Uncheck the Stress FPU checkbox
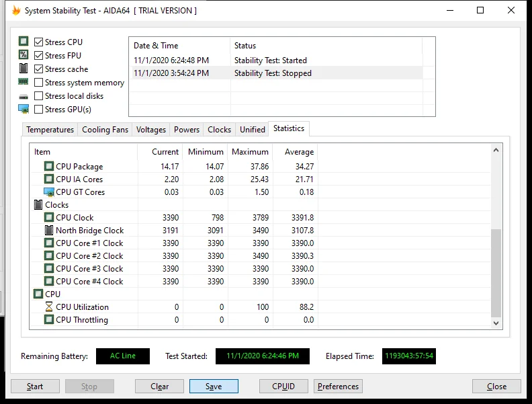Screen dimensions: 532x404 (39, 55)
